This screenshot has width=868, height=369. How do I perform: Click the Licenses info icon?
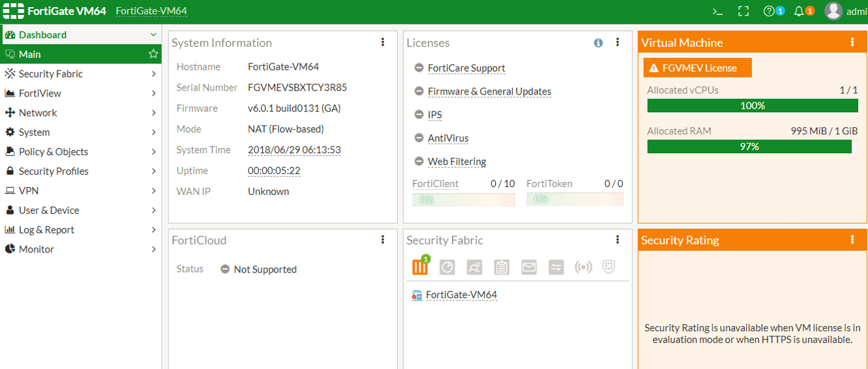click(x=598, y=43)
